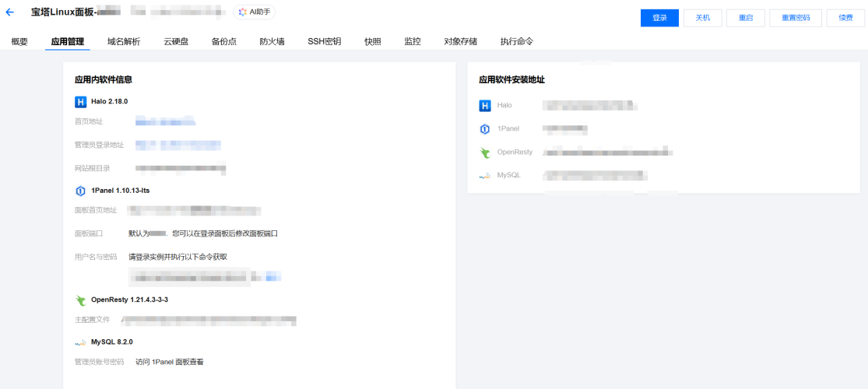This screenshot has width=868, height=389.
Task: Open the AI助手 assistant
Action: [x=254, y=12]
